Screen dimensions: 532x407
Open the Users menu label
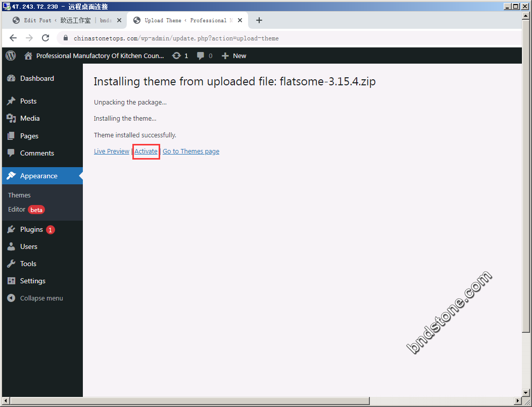coord(29,246)
